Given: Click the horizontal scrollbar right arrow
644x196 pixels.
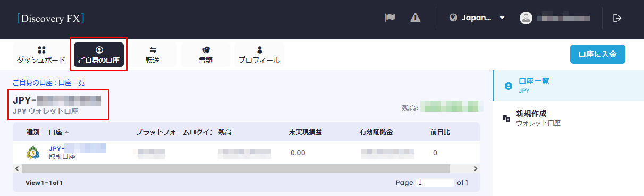Looking at the screenshot, I should [475, 168].
